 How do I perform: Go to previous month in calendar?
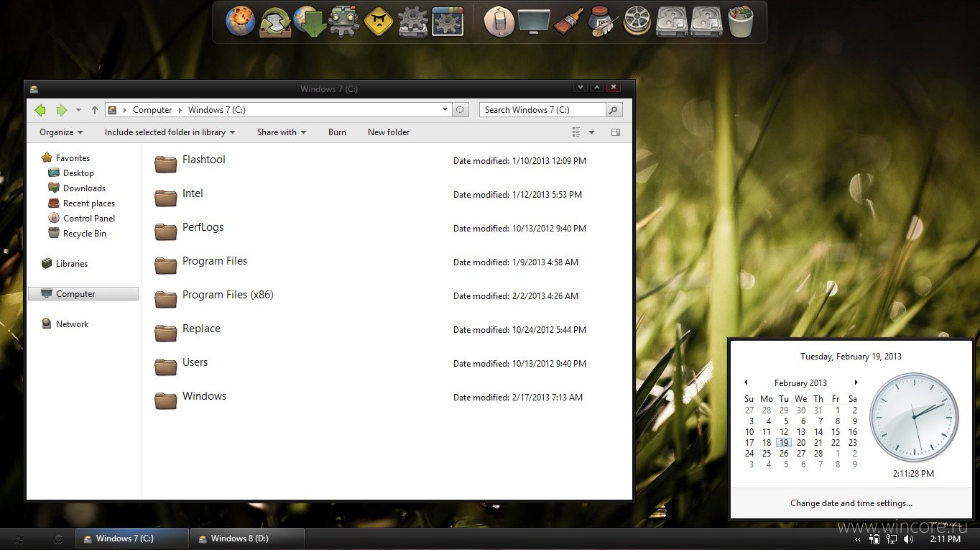coord(746,382)
